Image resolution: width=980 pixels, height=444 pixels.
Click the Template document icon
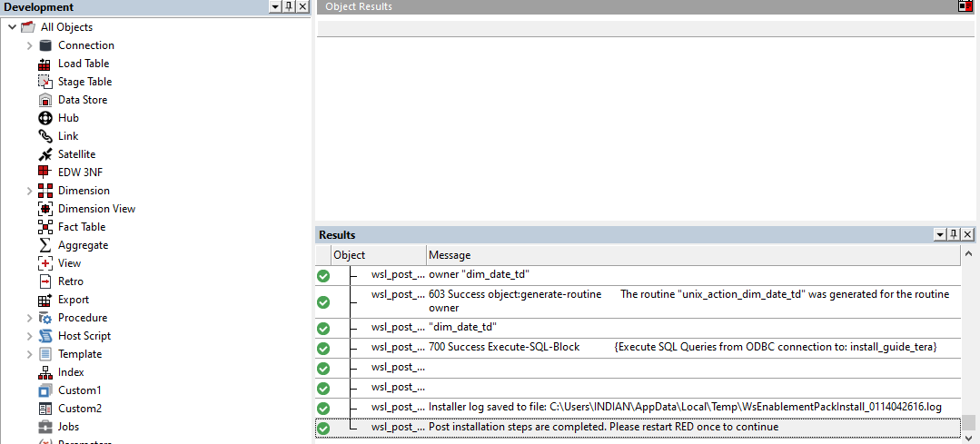pos(45,353)
